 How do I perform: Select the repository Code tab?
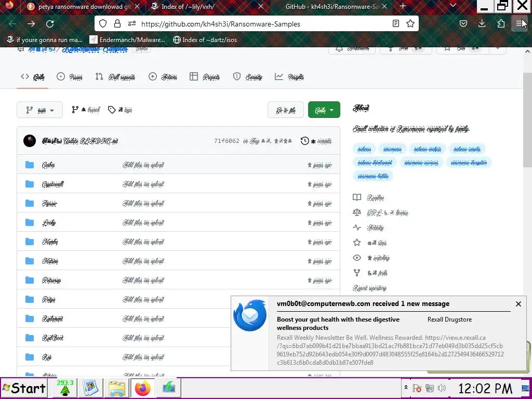33,77
